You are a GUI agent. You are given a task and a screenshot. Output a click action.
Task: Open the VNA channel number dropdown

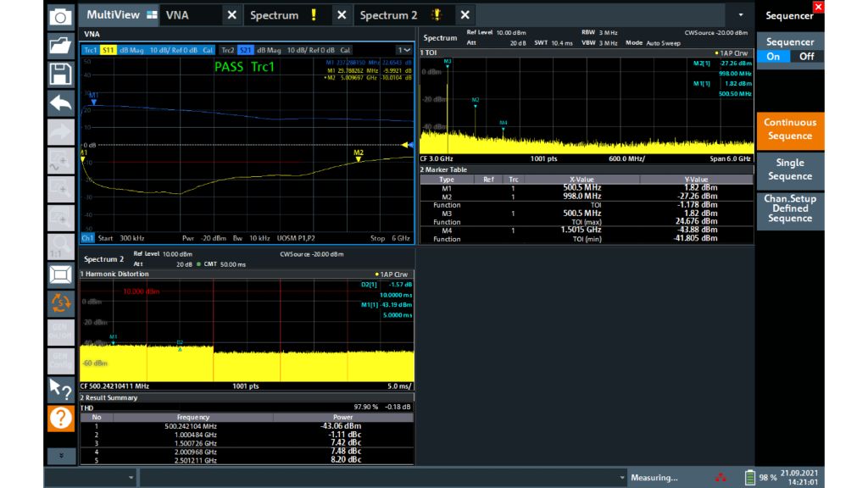coord(405,50)
